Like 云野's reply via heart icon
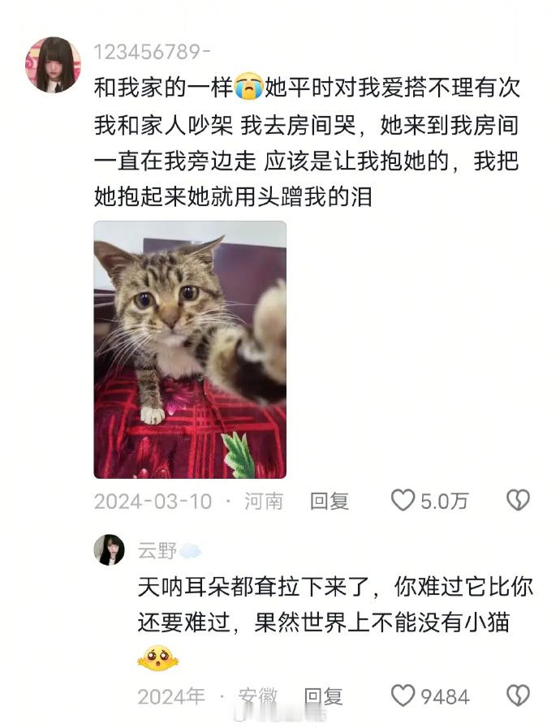The image size is (560, 728). point(402,696)
